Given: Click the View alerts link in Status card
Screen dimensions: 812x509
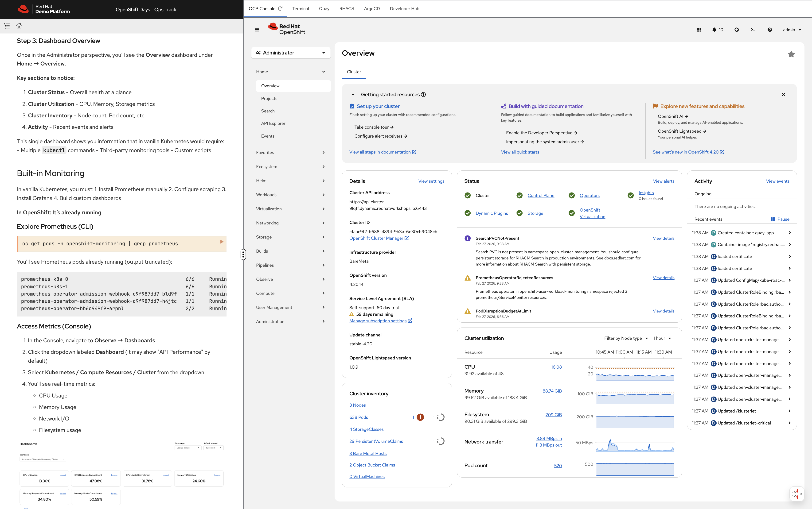Looking at the screenshot, I should [664, 181].
